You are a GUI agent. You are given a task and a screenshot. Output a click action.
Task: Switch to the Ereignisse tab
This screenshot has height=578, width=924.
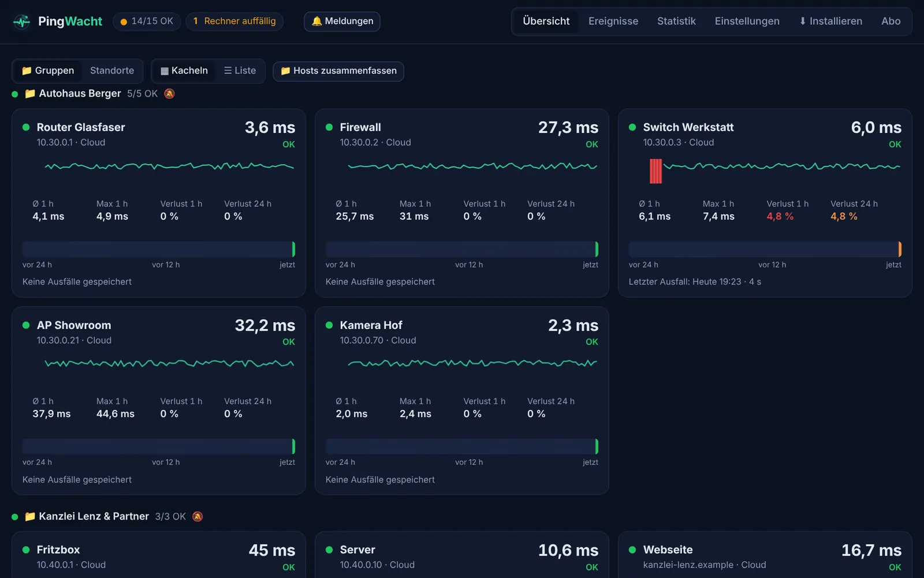(613, 21)
